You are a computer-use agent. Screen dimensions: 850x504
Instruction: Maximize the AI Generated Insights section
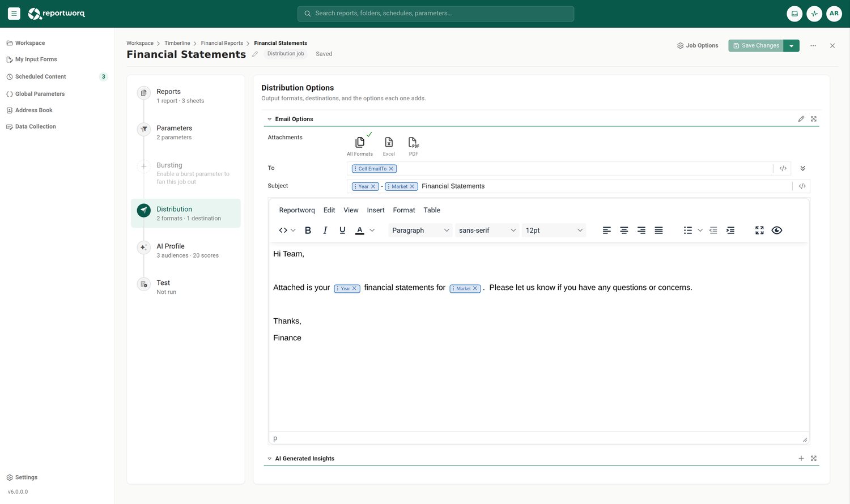pyautogui.click(x=814, y=458)
